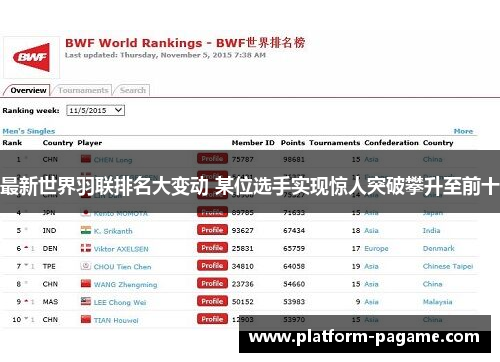This screenshot has height=362, width=500.
Task: Click India flag icon beside K. Srikanth
Action: [x=86, y=230]
